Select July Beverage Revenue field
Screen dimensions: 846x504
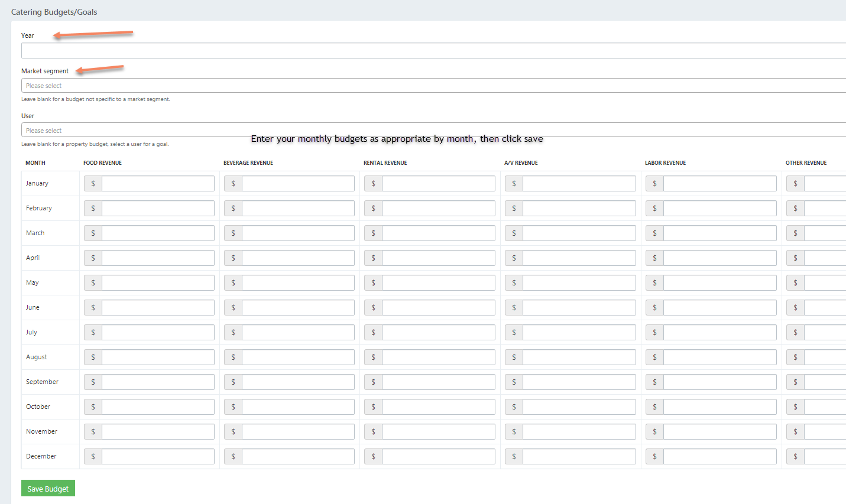(298, 333)
